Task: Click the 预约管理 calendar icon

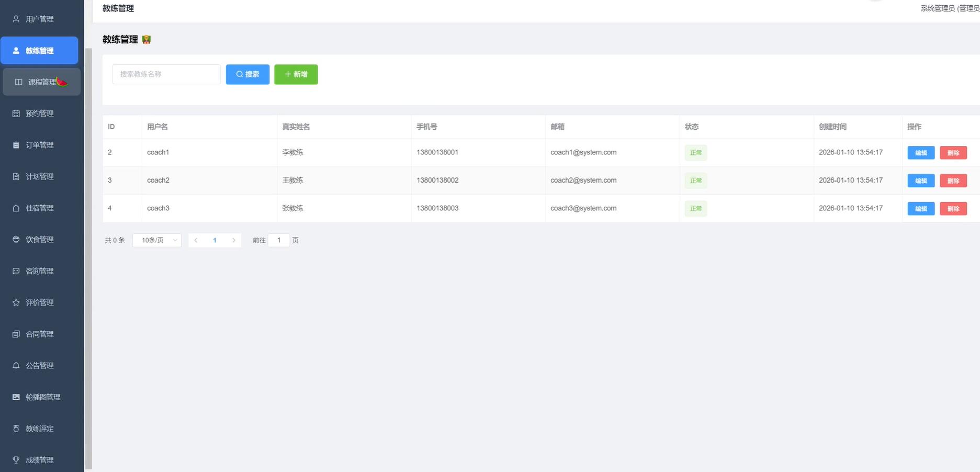Action: (16, 114)
